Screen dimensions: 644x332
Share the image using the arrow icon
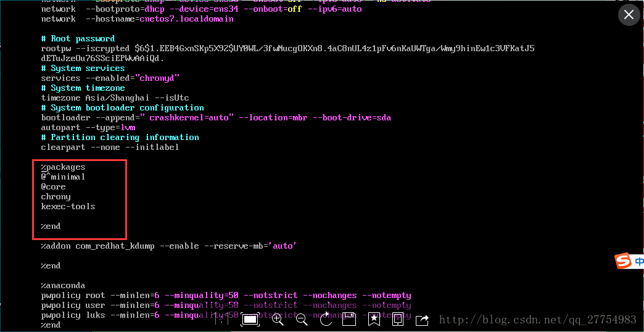pos(423,319)
